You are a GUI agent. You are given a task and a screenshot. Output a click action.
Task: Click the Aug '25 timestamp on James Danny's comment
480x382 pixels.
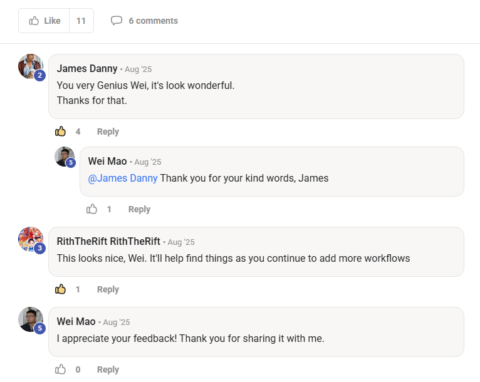click(138, 69)
